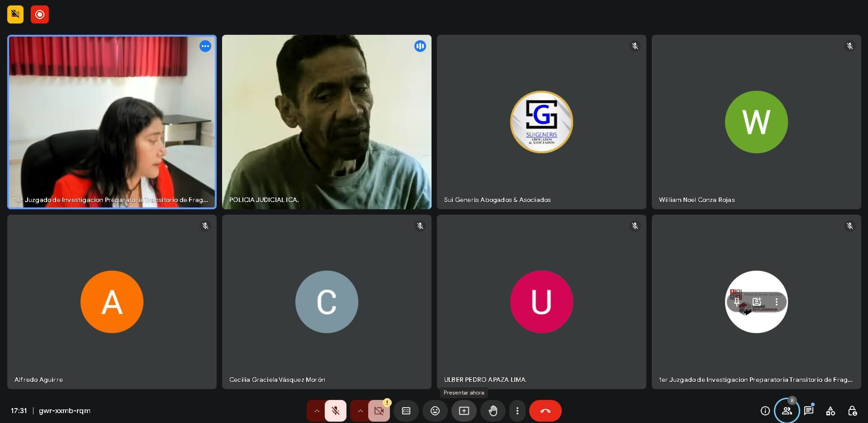Open the emoji reactions picker
The image size is (868, 423).
coord(435,411)
